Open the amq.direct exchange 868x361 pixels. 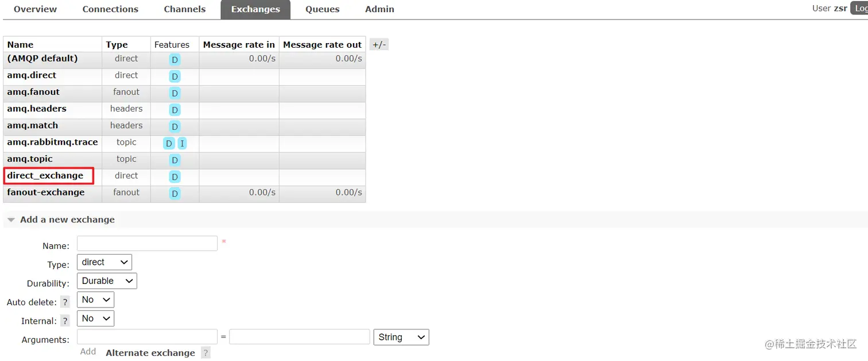(32, 75)
